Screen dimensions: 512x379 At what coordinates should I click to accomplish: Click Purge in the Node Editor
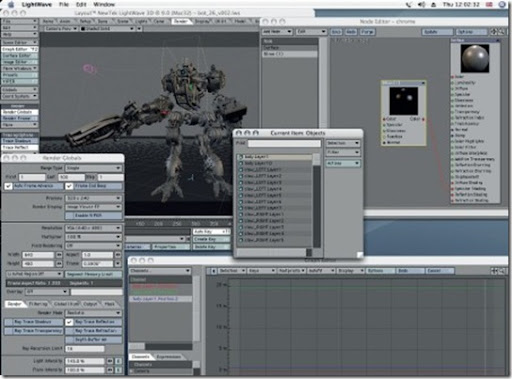click(x=367, y=32)
